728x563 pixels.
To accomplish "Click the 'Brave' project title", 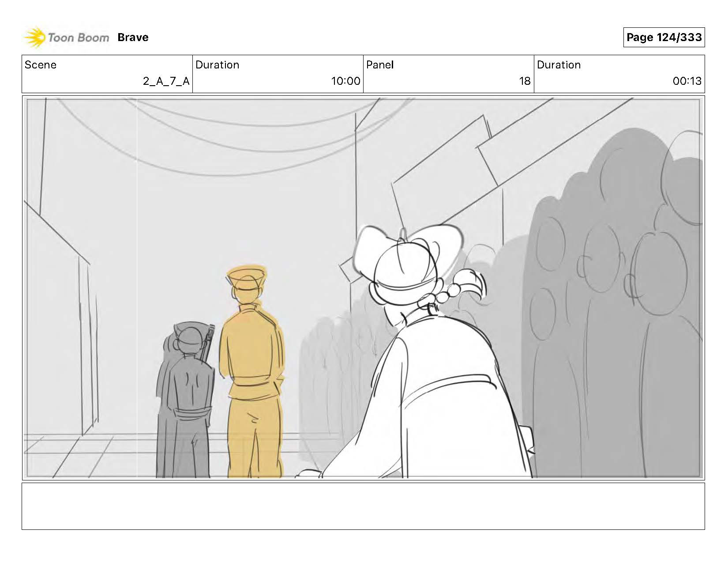I will click(x=133, y=38).
